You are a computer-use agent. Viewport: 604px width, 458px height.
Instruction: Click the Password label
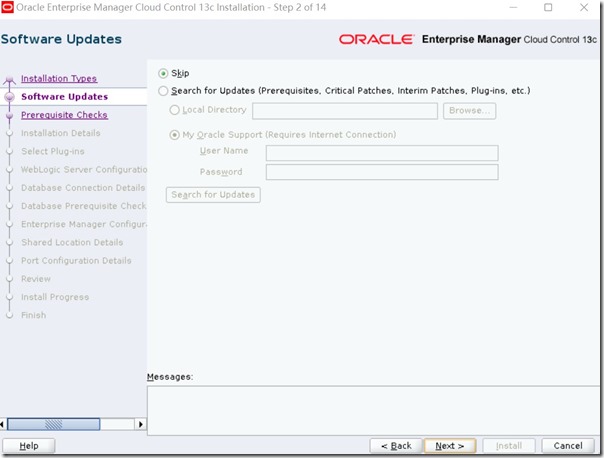pos(221,172)
